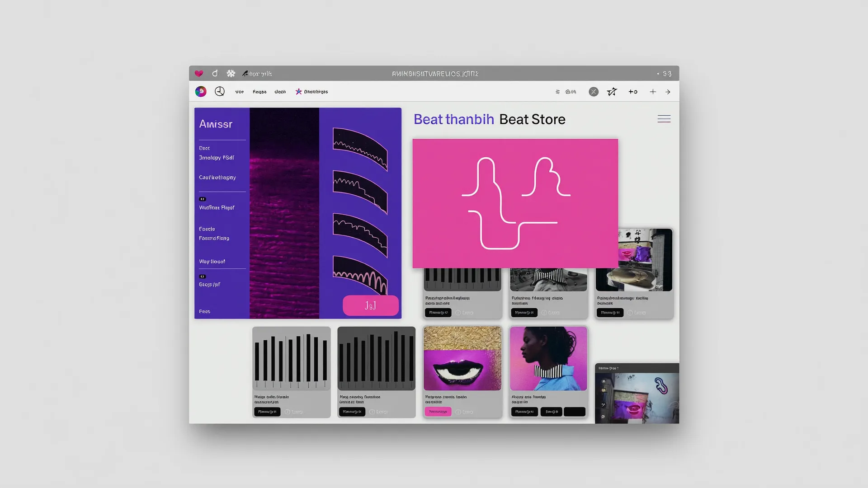Image resolution: width=868 pixels, height=488 pixels.
Task: Open the star-marked toolbar menu item
Action: 312,92
